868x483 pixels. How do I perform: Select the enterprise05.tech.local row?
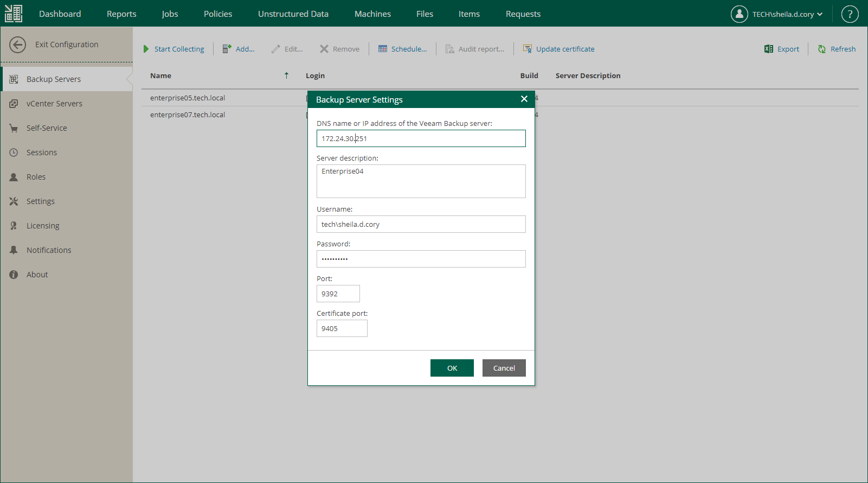coord(500,98)
